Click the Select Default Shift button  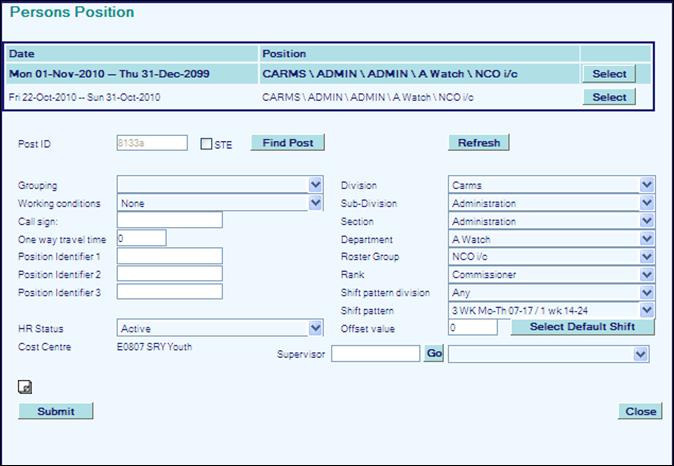coord(582,327)
